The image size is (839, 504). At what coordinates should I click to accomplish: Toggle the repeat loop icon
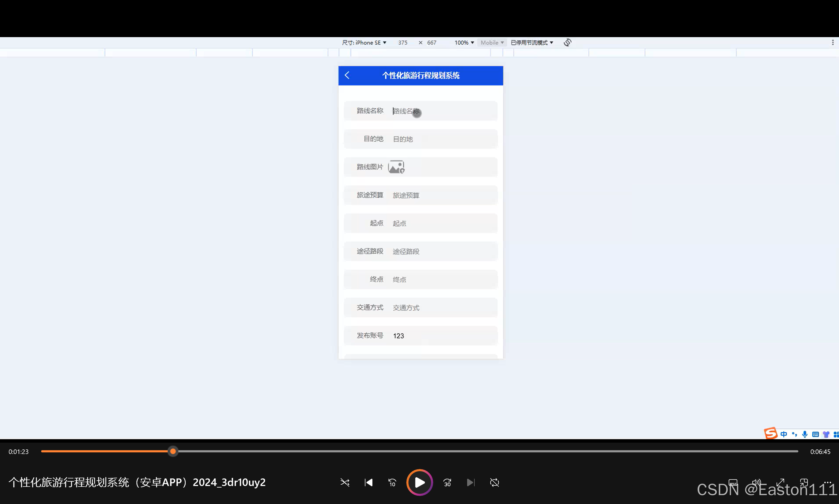pyautogui.click(x=494, y=482)
